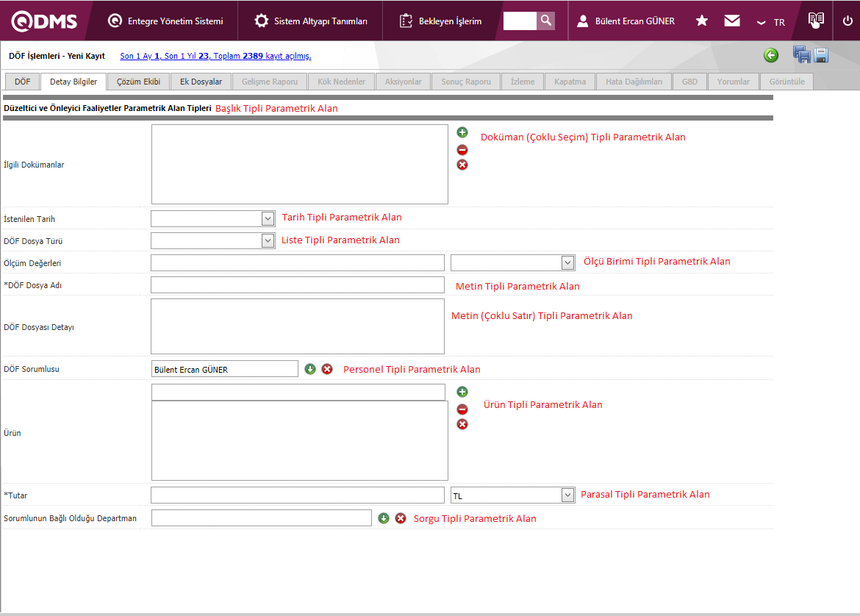Open the G8D tab
860x616 pixels.
tap(689, 82)
